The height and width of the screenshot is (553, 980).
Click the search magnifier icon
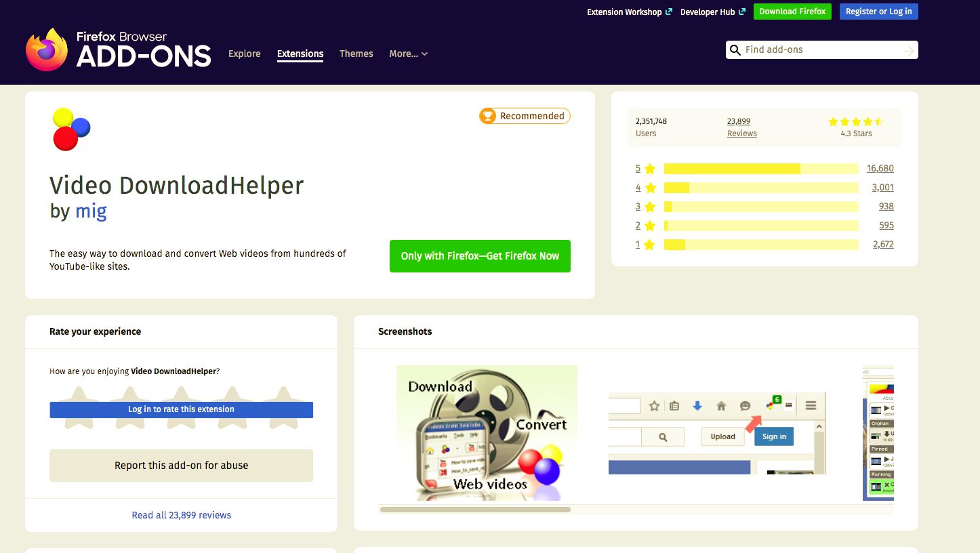click(735, 50)
